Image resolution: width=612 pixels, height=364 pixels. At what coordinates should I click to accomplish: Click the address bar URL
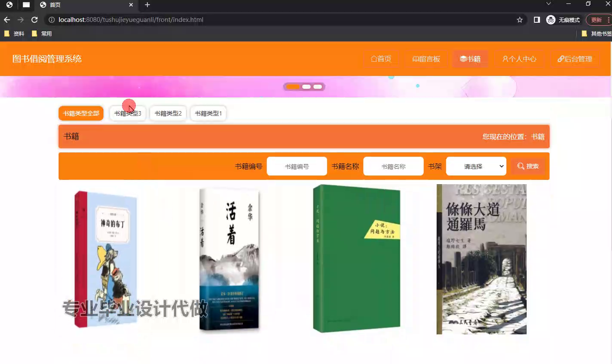point(131,20)
